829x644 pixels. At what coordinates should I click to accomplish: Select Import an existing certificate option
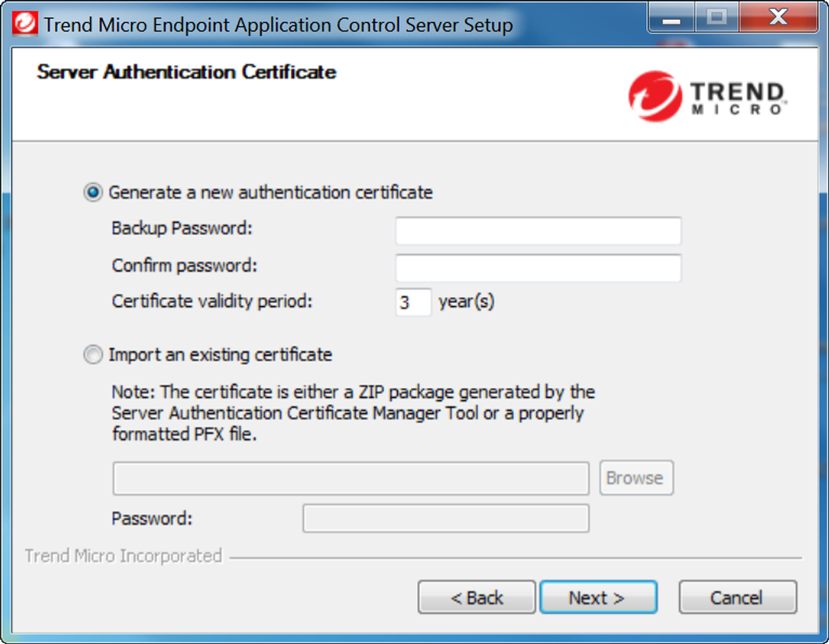(x=93, y=355)
